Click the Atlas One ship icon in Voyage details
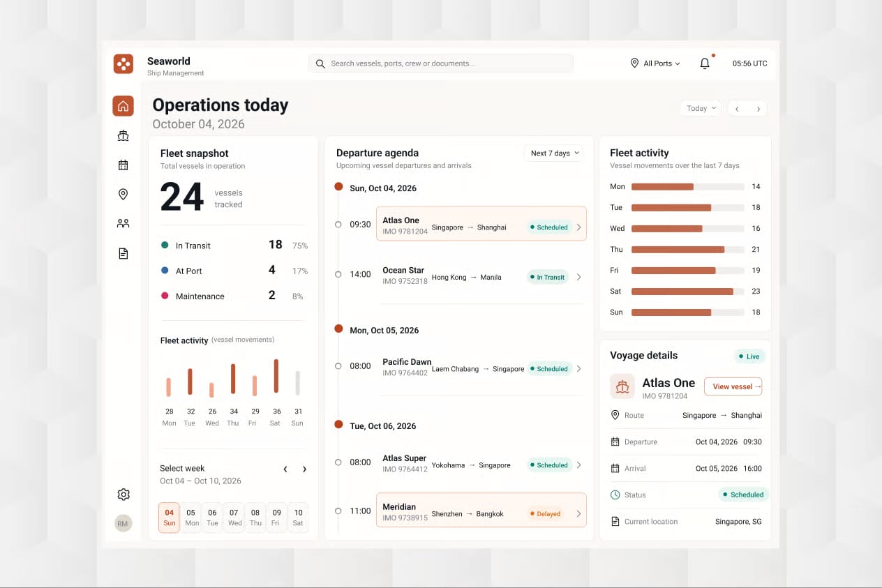Screen dimensions: 882x588 [x=622, y=386]
